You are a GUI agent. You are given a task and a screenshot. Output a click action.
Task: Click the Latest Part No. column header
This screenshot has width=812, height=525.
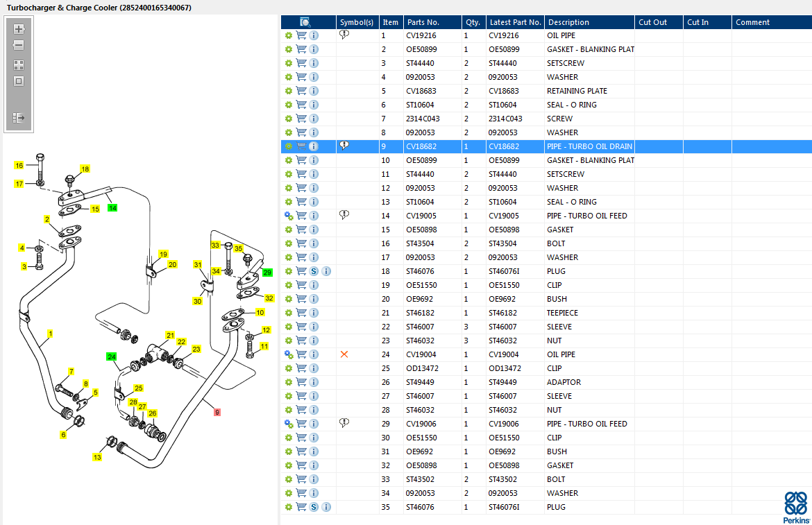point(515,22)
